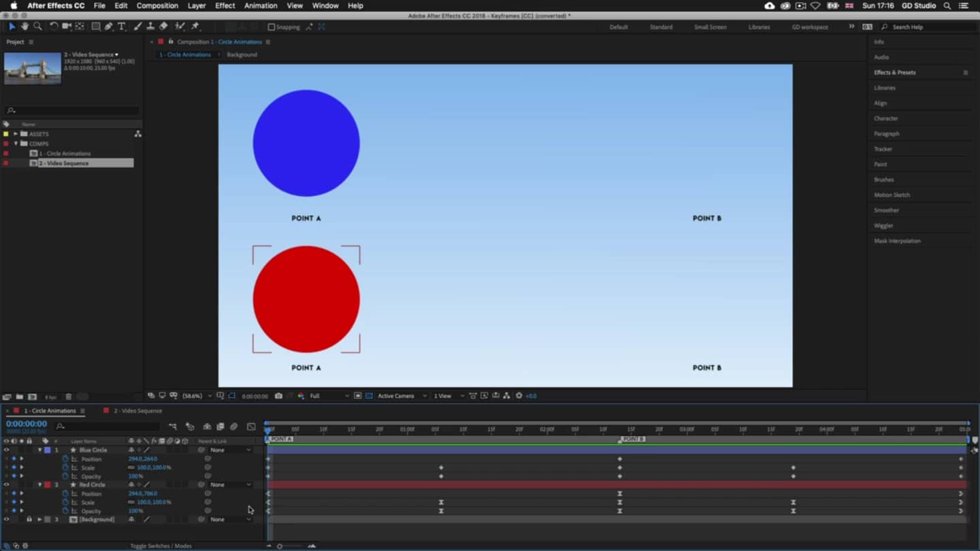Click the Red Circle layer label color swatch

47,485
